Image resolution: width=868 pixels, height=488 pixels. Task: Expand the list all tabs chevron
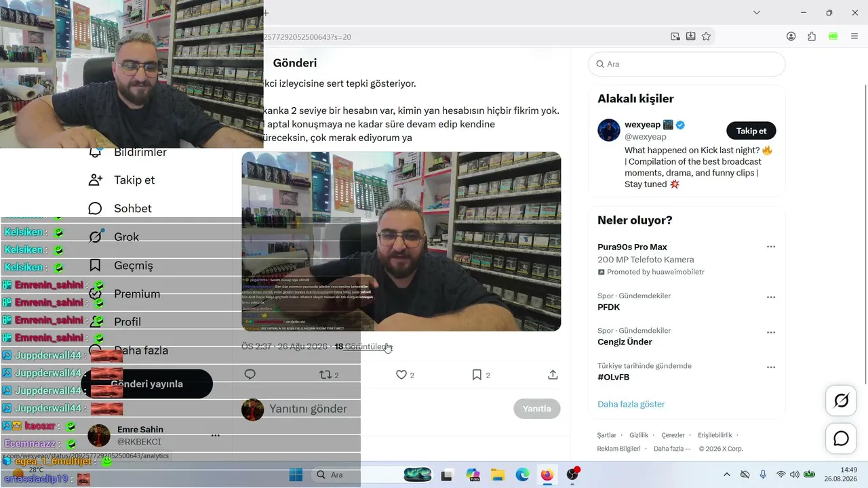(757, 13)
